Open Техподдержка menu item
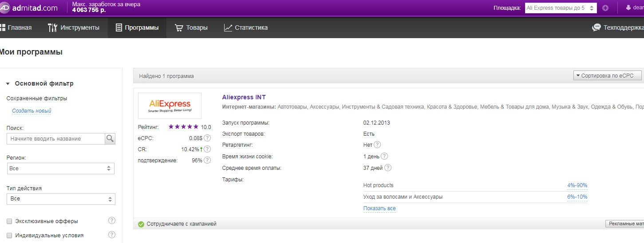644x243 pixels. pyautogui.click(x=623, y=27)
